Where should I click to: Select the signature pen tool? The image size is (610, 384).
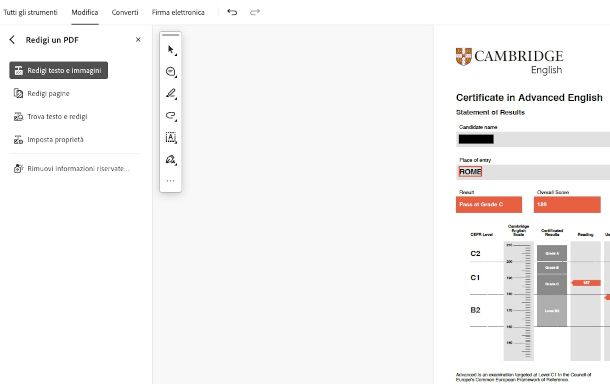pos(171,160)
